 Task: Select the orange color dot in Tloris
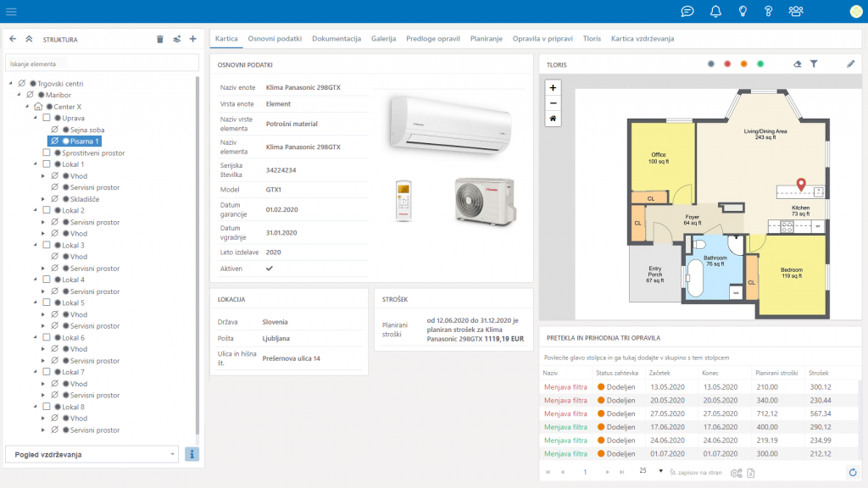pyautogui.click(x=743, y=64)
